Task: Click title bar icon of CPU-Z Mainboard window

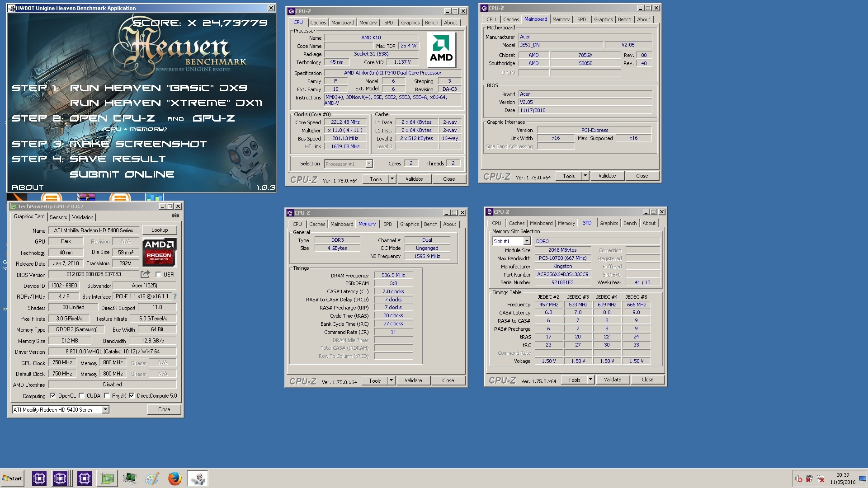Action: [x=484, y=8]
